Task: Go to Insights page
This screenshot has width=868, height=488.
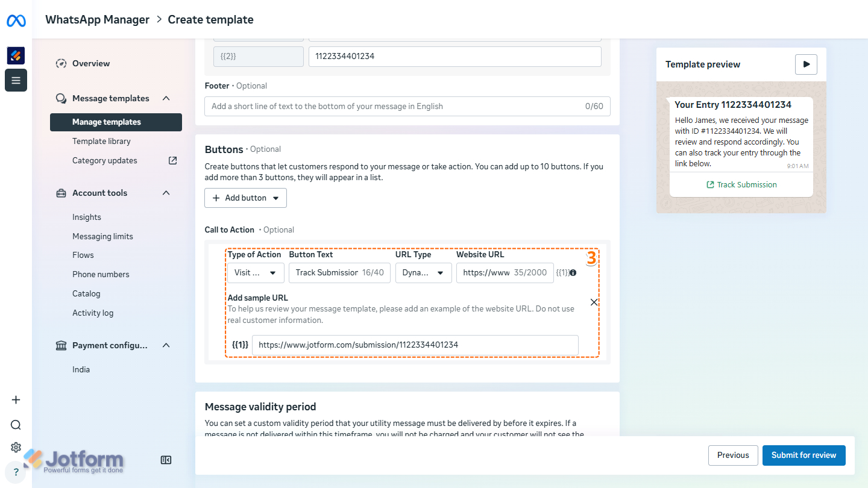Action: 87,217
